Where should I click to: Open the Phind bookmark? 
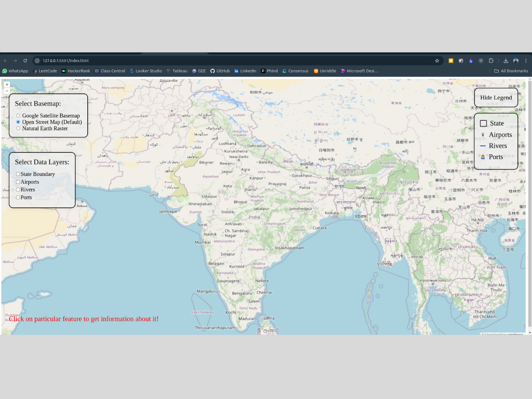point(269,71)
